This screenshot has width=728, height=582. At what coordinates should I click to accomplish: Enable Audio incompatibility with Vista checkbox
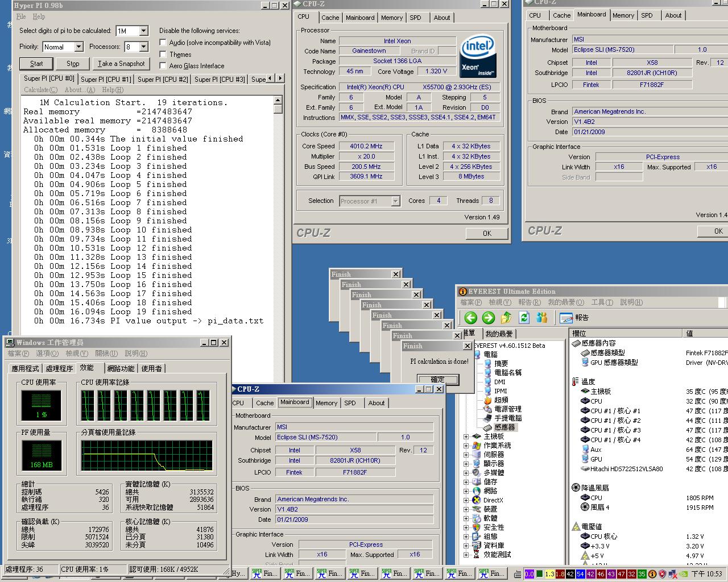pos(163,43)
